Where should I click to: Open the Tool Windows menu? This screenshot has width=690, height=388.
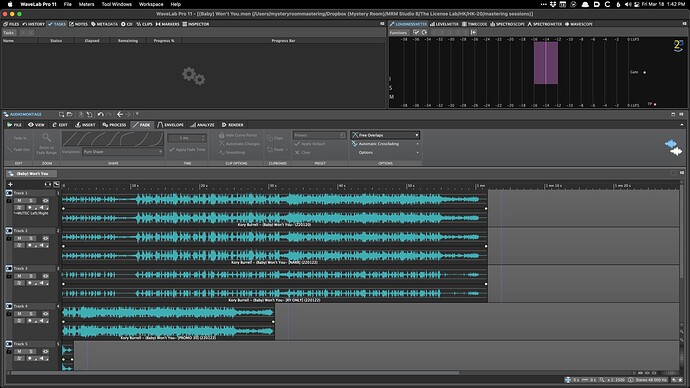pyautogui.click(x=117, y=4)
